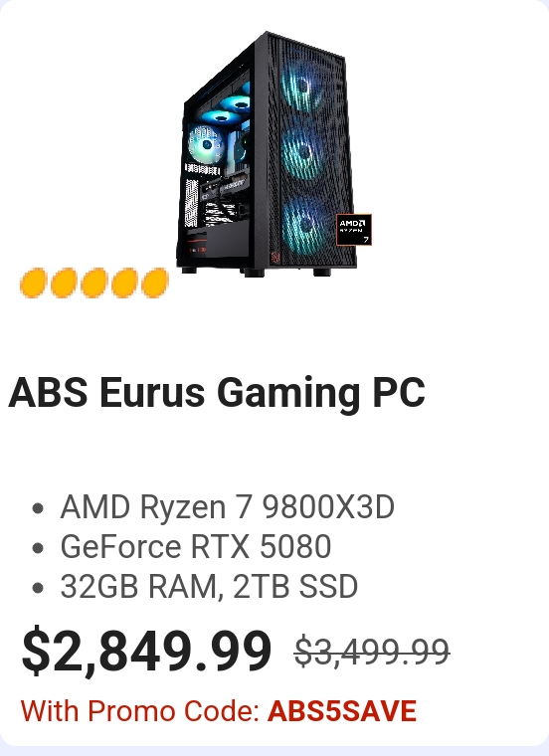
Task: Click the middle front RGB fan on the case
Action: pyautogui.click(x=304, y=152)
